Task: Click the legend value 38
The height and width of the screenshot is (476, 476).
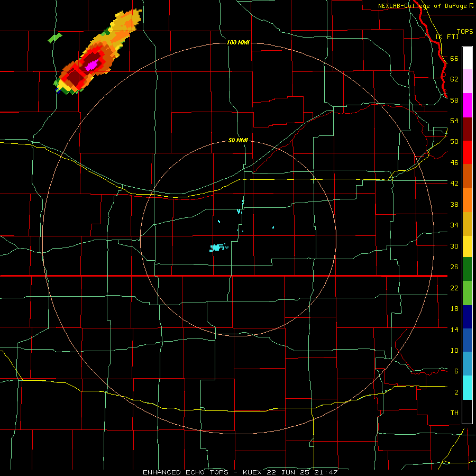Action: (454, 204)
